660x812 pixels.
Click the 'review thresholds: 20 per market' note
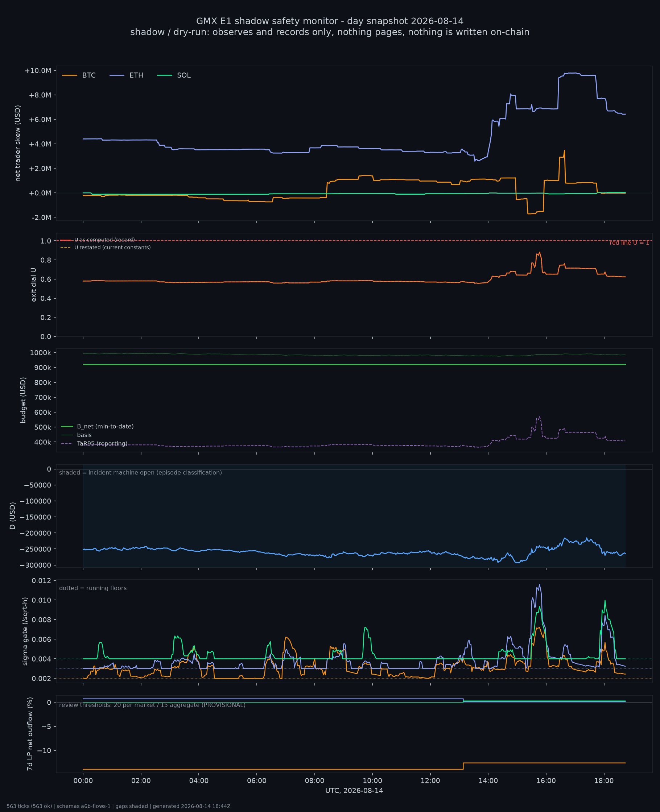point(152,705)
